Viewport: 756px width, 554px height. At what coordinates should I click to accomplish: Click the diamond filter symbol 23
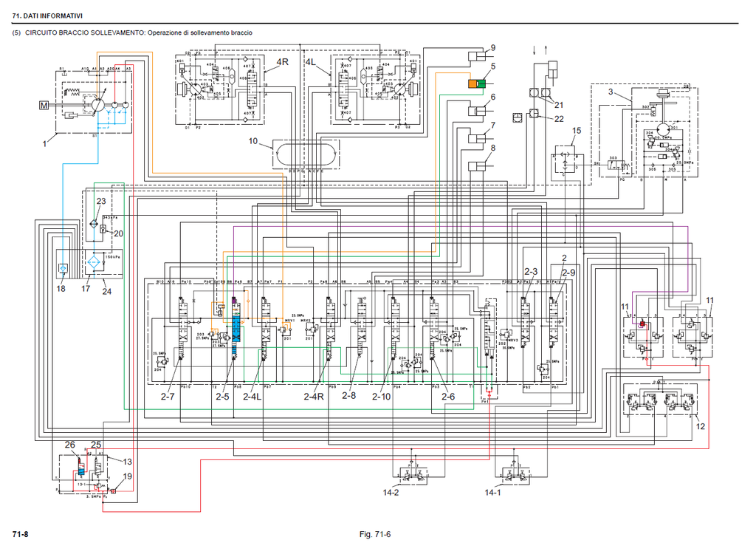pyautogui.click(x=94, y=225)
